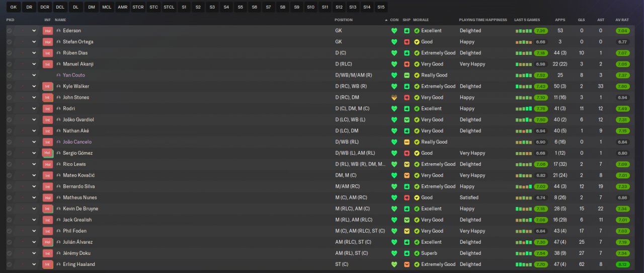644x273 pixels.
Task: Open John Stones' position selection dropdown arrow
Action: click(x=34, y=98)
